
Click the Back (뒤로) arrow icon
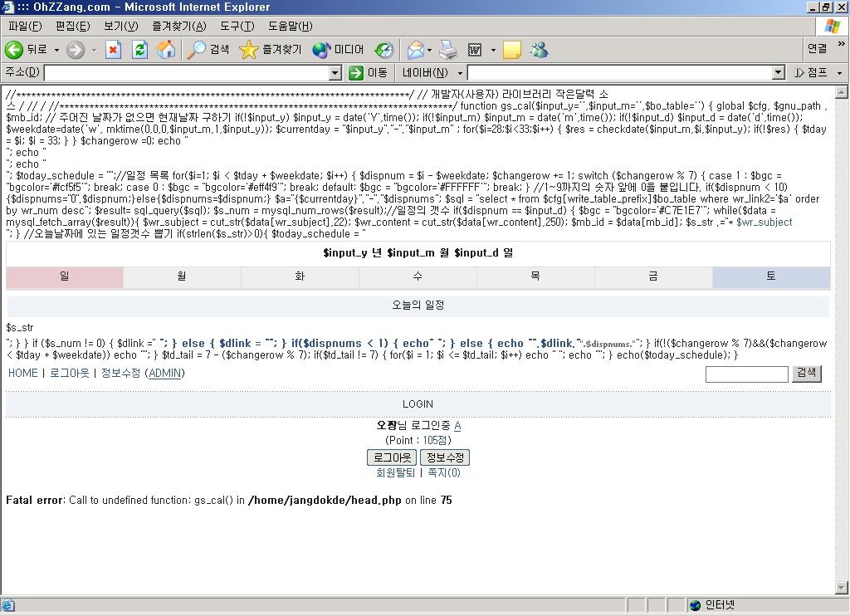click(x=14, y=50)
